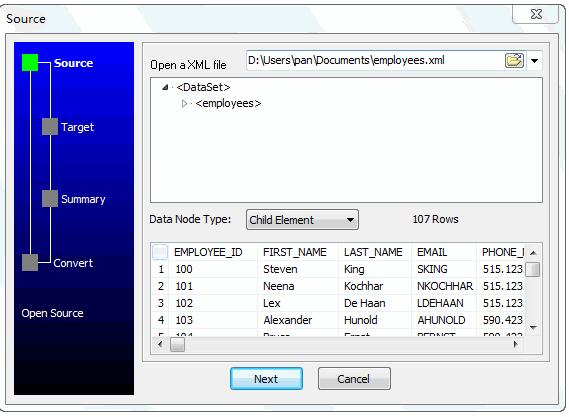The height and width of the screenshot is (417, 569).
Task: Select the Source wizard step label
Action: click(x=74, y=63)
